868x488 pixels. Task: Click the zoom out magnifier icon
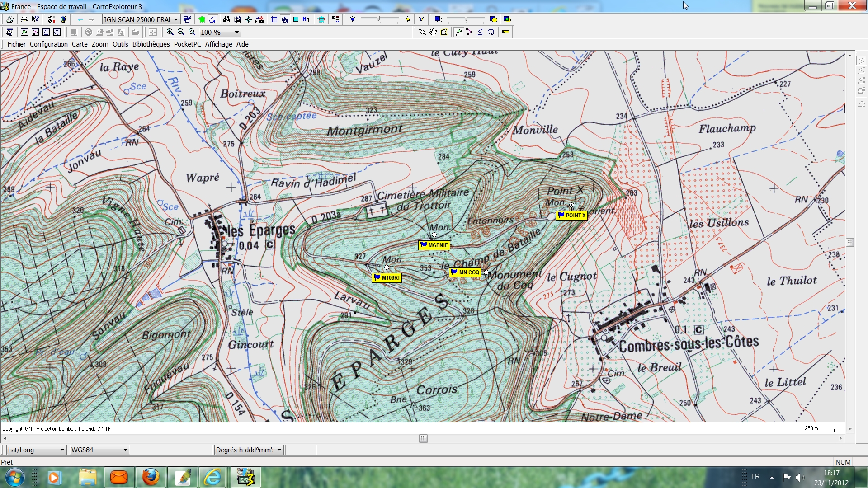point(181,32)
